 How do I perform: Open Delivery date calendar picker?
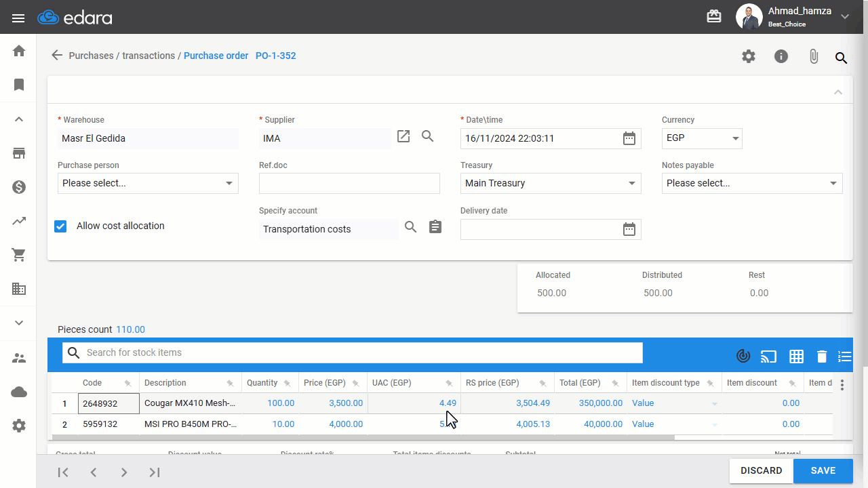click(629, 229)
